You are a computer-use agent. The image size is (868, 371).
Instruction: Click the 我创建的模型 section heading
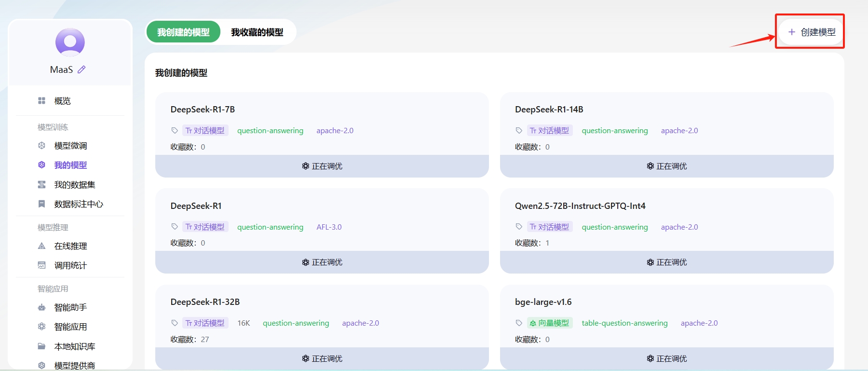click(181, 73)
